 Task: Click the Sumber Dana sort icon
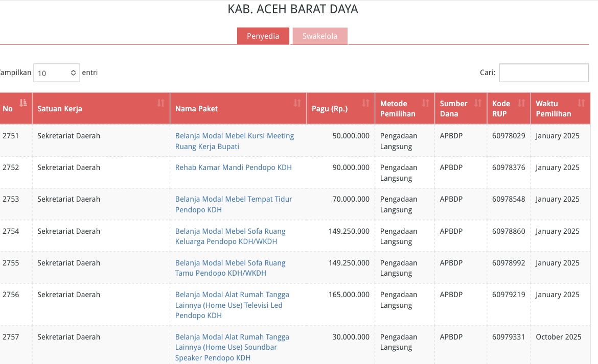point(477,103)
